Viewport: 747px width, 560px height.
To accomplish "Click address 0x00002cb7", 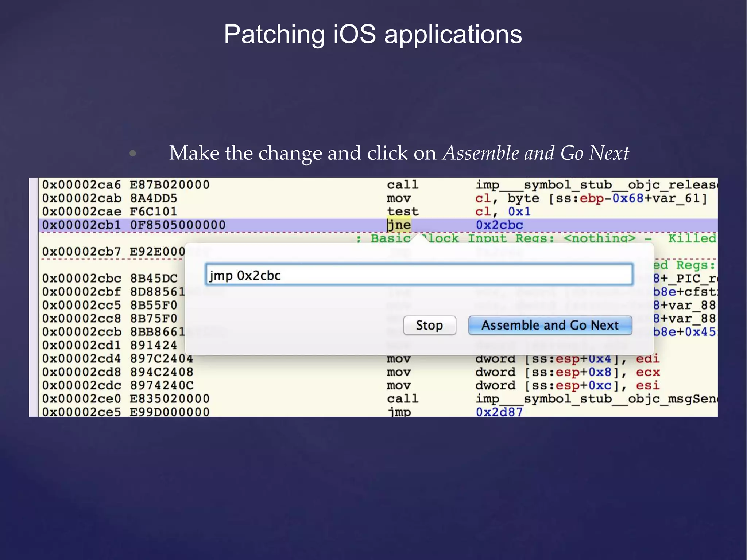I will pyautogui.click(x=81, y=252).
